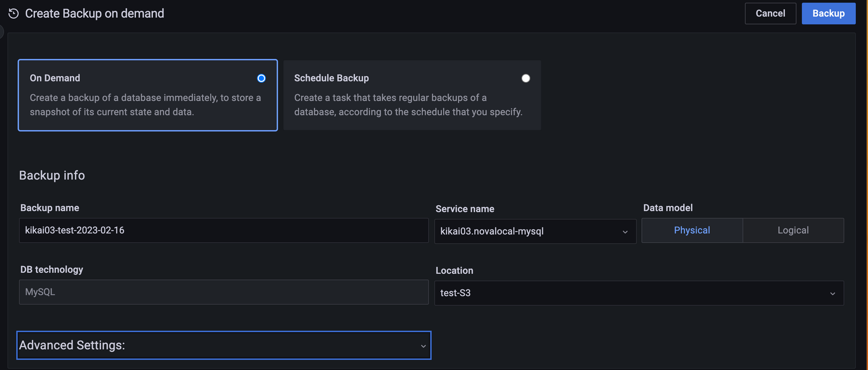Click the Create Backup on demand title
Viewport: 868px width, 370px height.
[95, 13]
